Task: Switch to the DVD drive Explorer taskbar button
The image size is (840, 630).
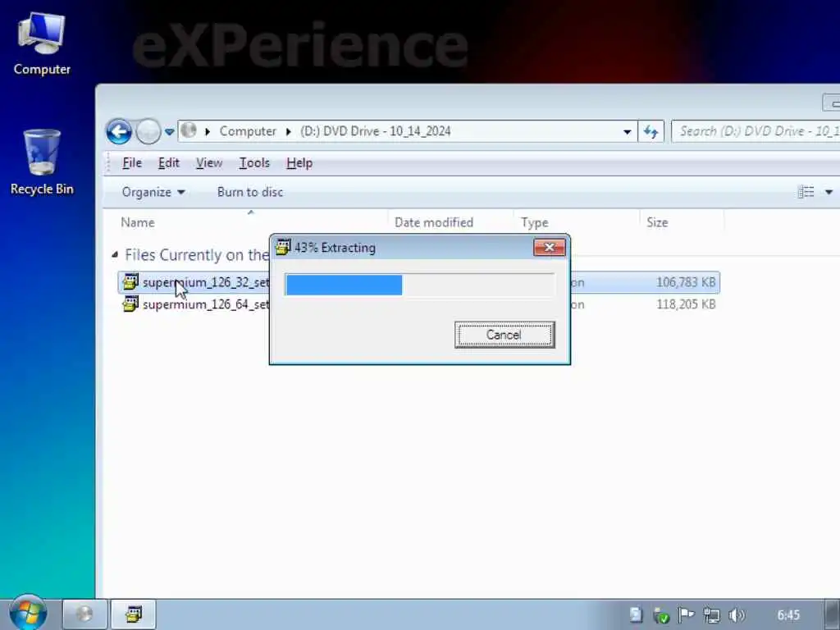Action: (84, 614)
